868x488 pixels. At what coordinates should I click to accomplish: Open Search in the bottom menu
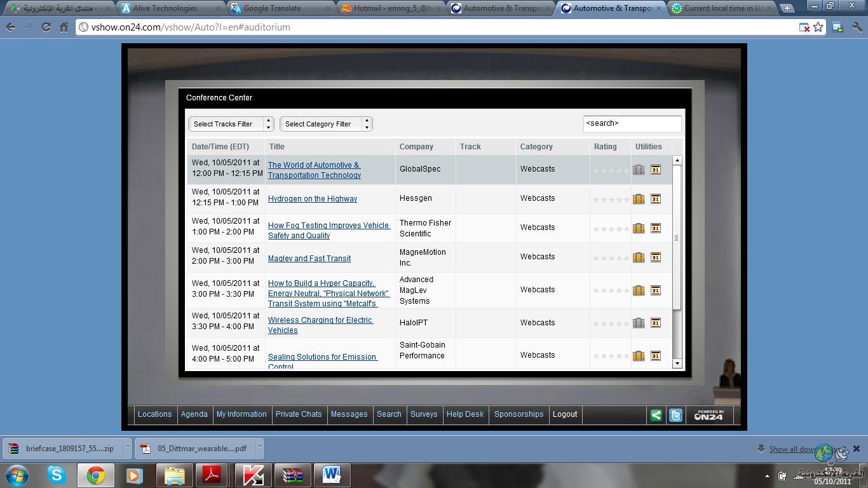tap(389, 414)
